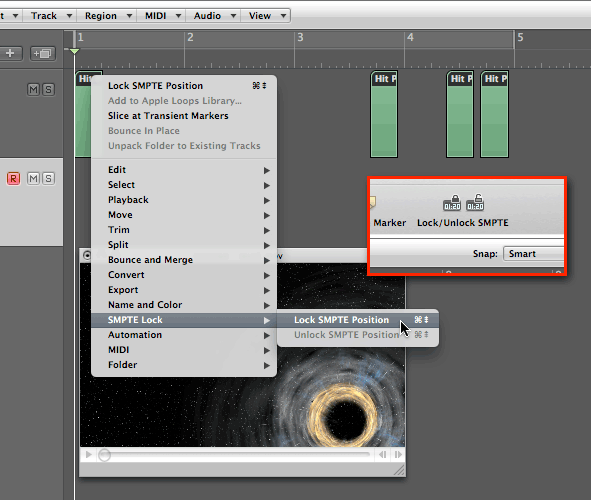
Task: Select the highlighted SMPTE Lock menu item
Action: pyautogui.click(x=184, y=320)
